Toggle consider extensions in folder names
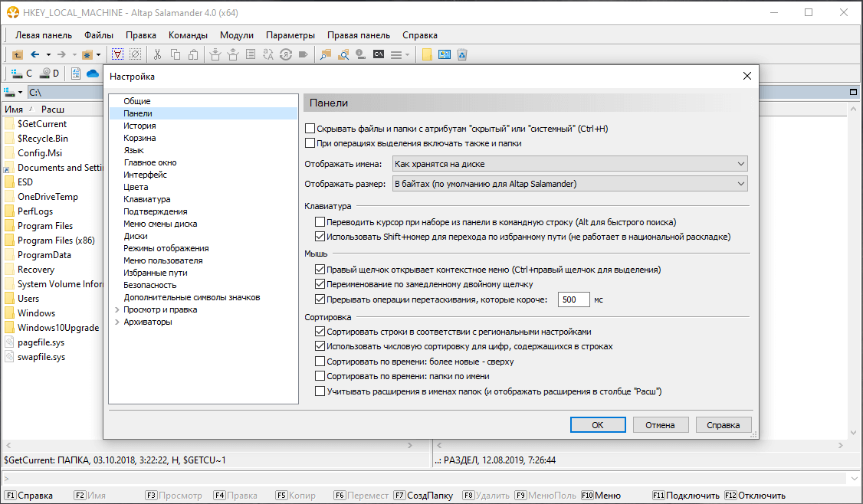Image resolution: width=863 pixels, height=504 pixels. pyautogui.click(x=320, y=391)
